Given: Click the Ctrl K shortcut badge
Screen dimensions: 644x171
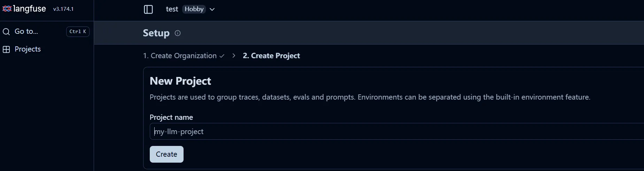Looking at the screenshot, I should 78,32.
